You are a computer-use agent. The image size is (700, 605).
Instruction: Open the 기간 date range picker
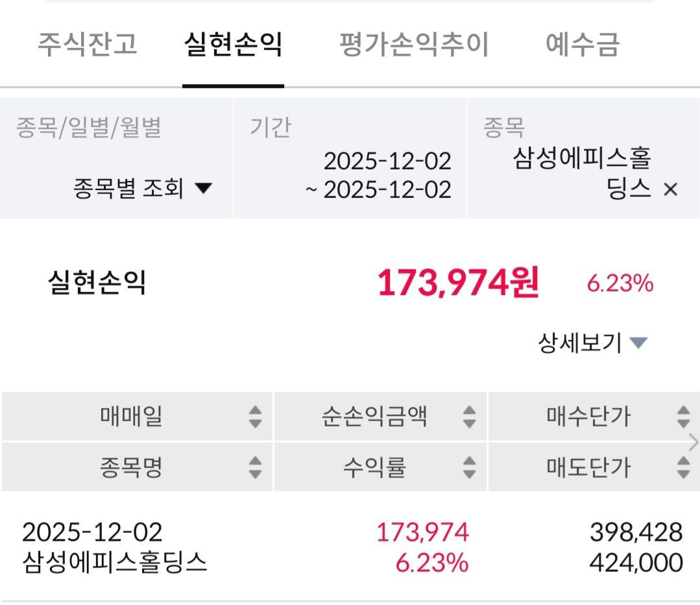click(x=379, y=175)
